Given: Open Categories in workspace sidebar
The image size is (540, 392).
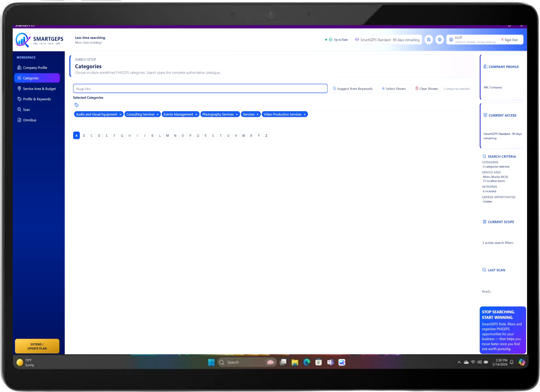Looking at the screenshot, I should (37, 78).
